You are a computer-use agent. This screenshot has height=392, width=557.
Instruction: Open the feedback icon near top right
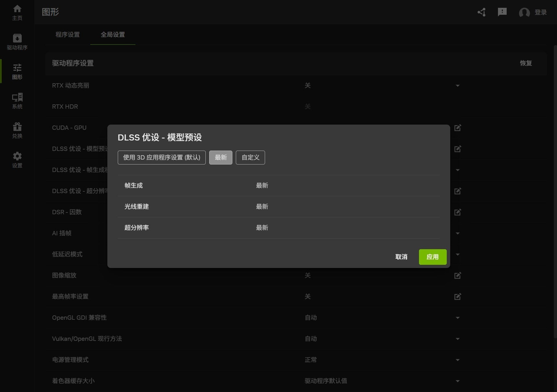coord(502,12)
